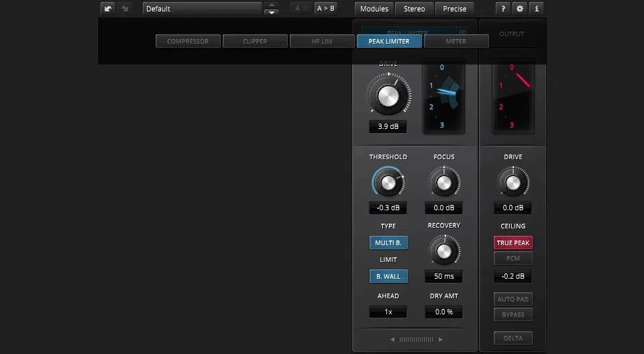This screenshot has width=644, height=354.
Task: Click the blue gain reduction meter
Action: pyautogui.click(x=444, y=97)
